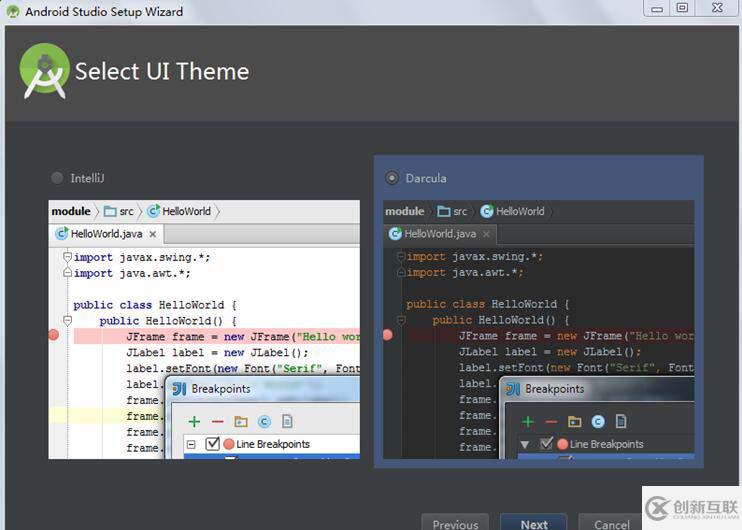Image resolution: width=742 pixels, height=530 pixels.
Task: Close HelloWorld.java tab in Darcula preview
Action: (486, 234)
